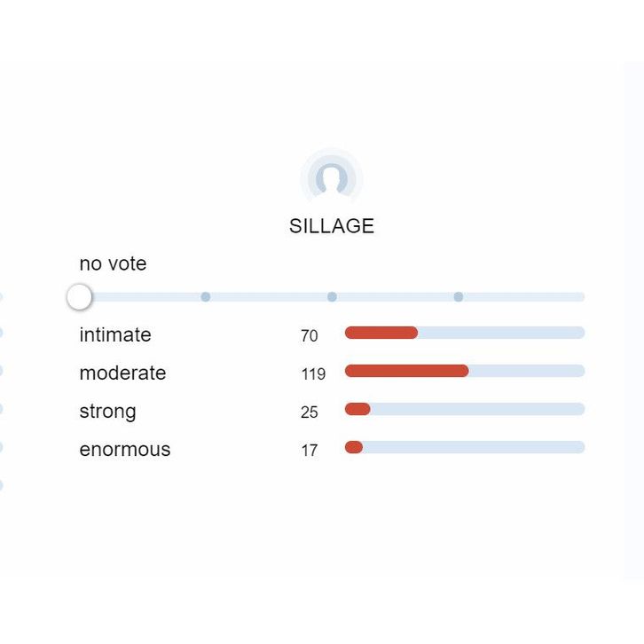The image size is (644, 644).
Task: Click the intimate vote count 70
Action: (x=310, y=336)
